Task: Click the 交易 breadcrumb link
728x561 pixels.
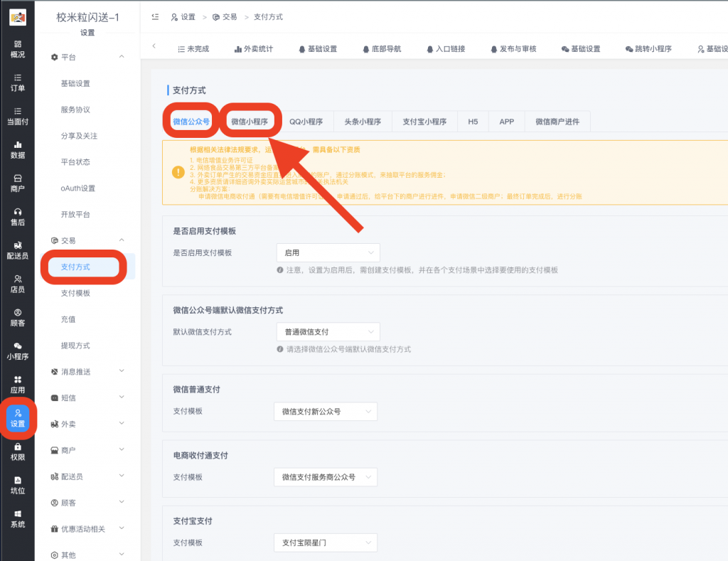Action: 224,17
